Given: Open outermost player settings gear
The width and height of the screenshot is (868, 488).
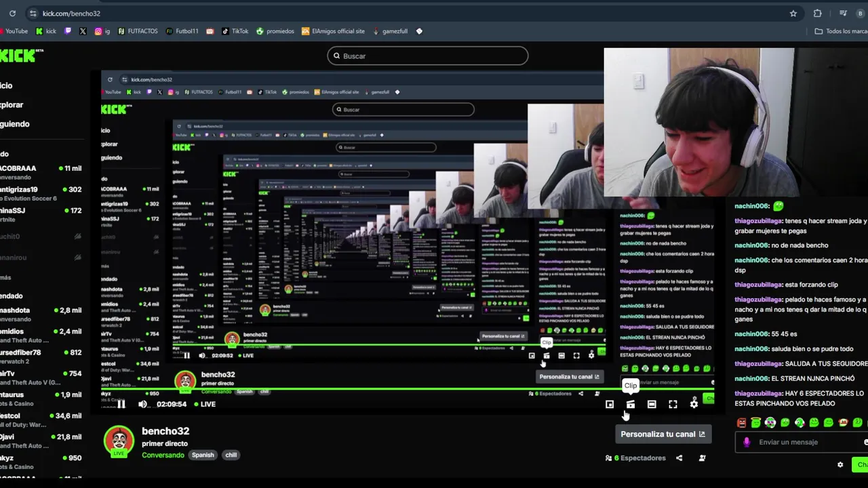Looking at the screenshot, I should tap(694, 405).
